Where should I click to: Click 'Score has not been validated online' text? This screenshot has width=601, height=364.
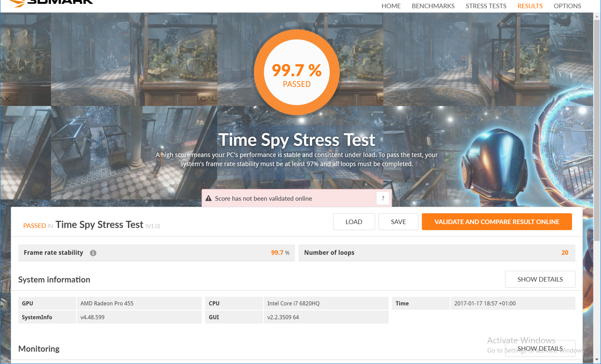tap(263, 198)
